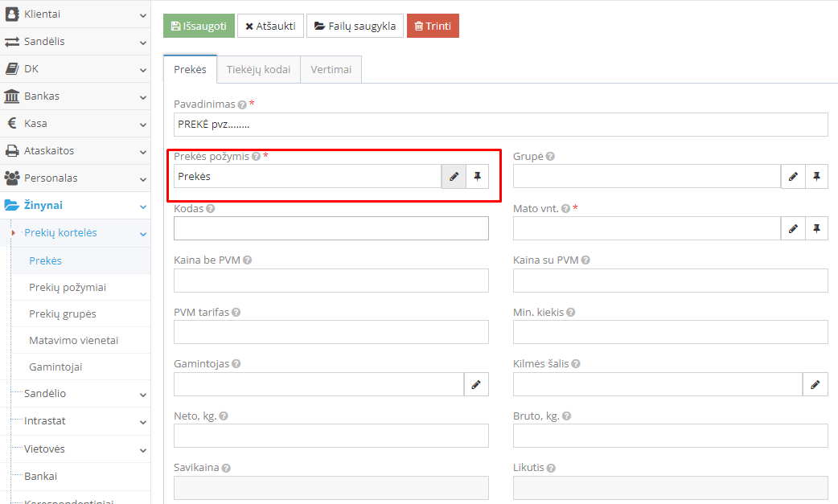Click pencil edit icon for Grupė field

tap(793, 177)
